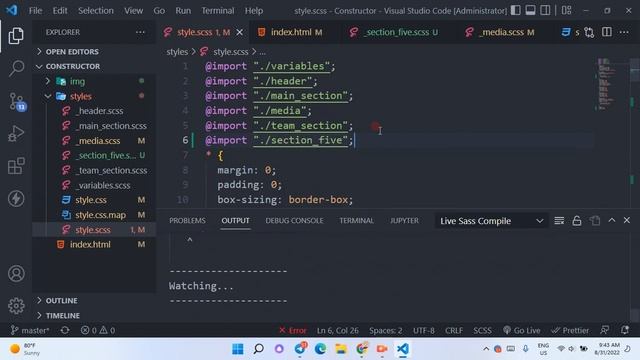Screen dimensions: 640x360
Task: Show hidden system tray icons
Action: [x=486, y=349]
